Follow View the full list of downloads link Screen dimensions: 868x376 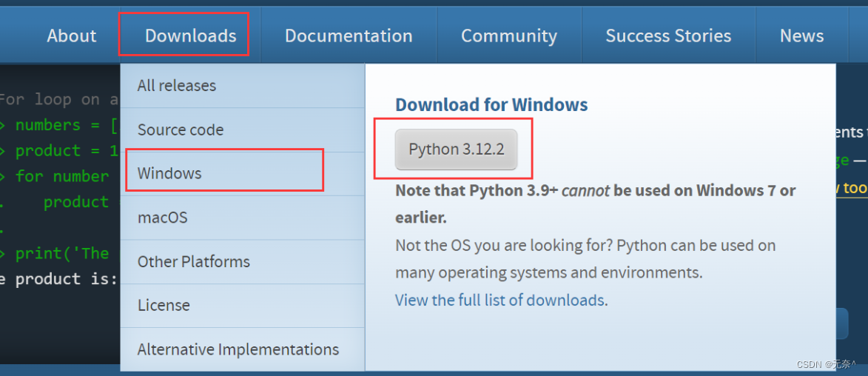[x=499, y=301]
